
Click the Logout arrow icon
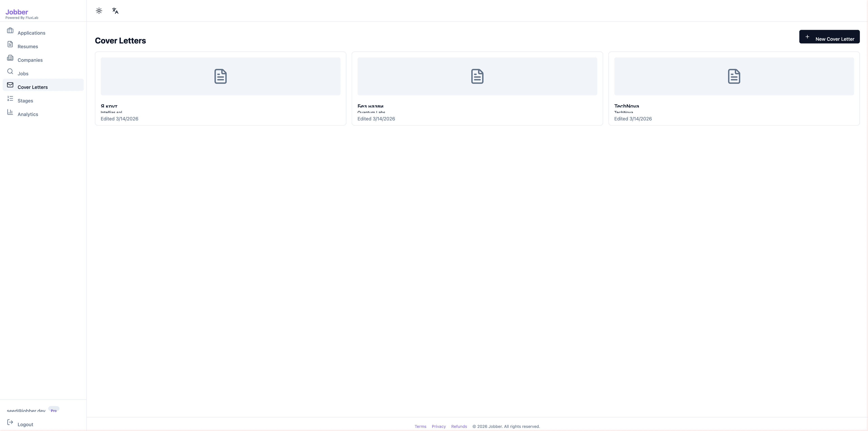(x=10, y=422)
